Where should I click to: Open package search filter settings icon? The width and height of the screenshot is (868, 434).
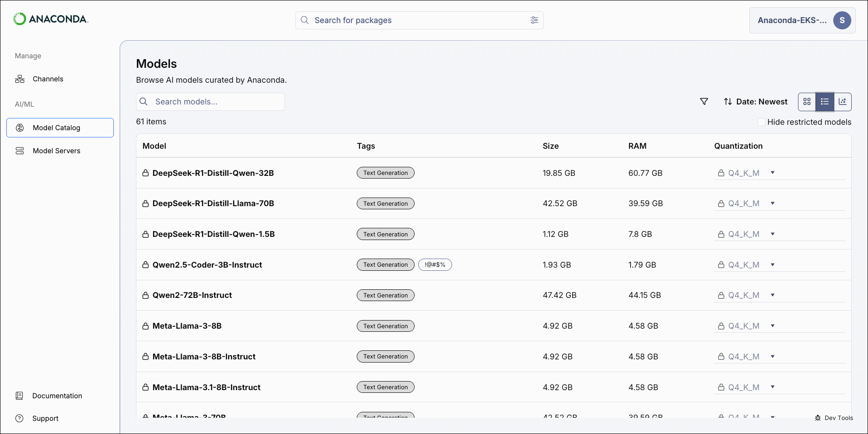coord(534,20)
